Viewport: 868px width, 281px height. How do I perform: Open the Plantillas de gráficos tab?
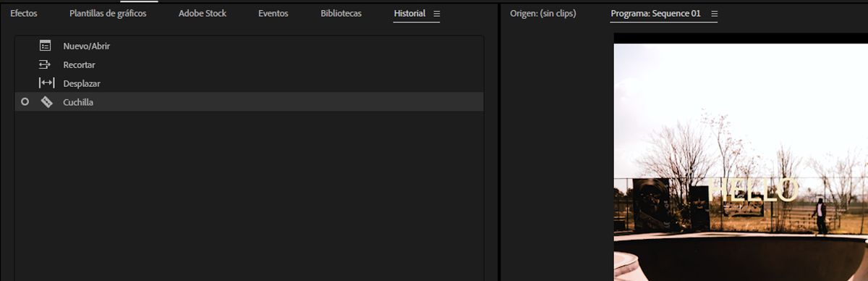click(x=108, y=14)
